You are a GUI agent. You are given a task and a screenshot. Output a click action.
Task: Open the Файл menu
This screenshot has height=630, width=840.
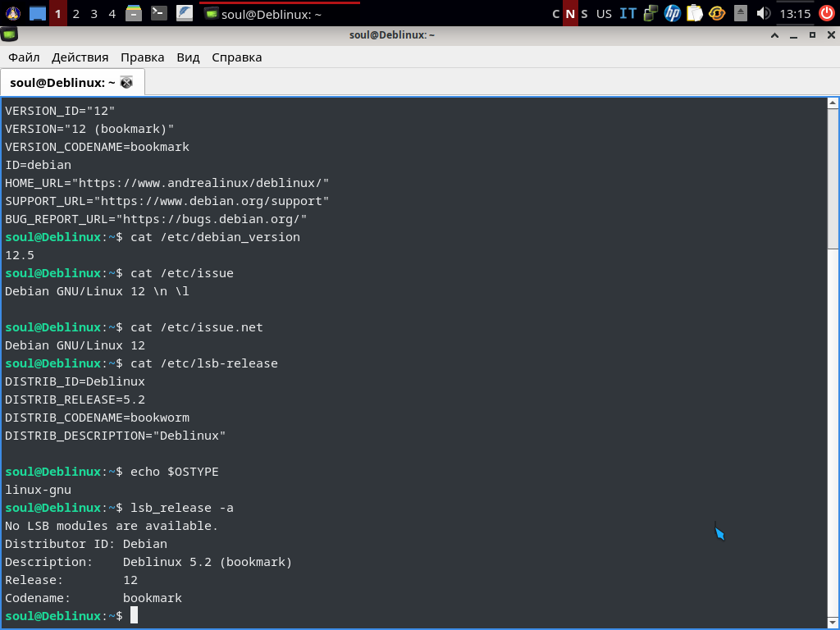[24, 57]
